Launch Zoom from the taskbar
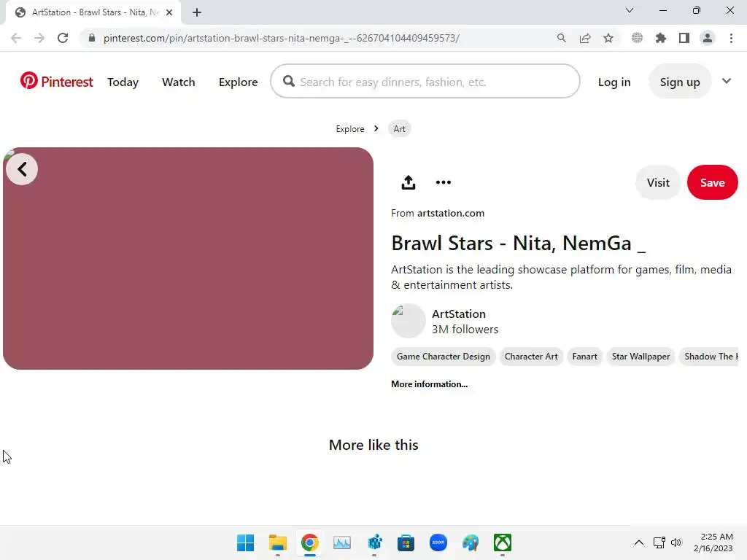 [x=438, y=542]
